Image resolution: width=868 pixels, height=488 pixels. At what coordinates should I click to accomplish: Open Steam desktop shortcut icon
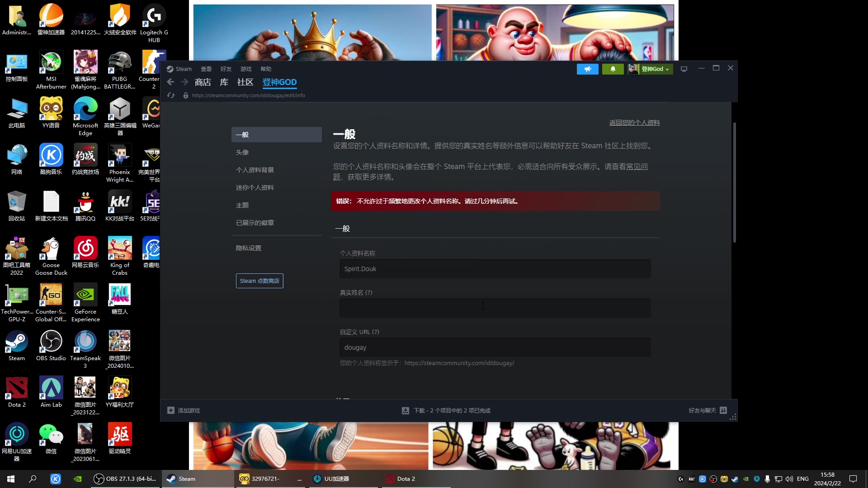[x=17, y=346]
